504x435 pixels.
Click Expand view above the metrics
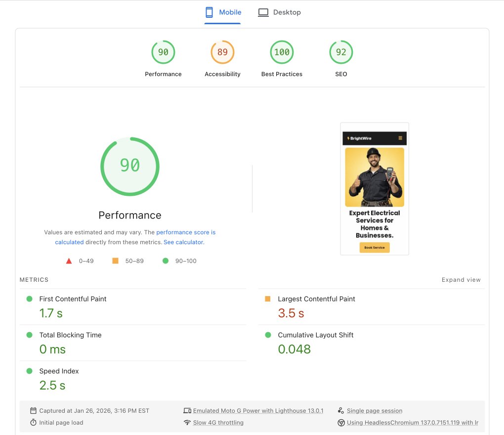click(x=461, y=280)
